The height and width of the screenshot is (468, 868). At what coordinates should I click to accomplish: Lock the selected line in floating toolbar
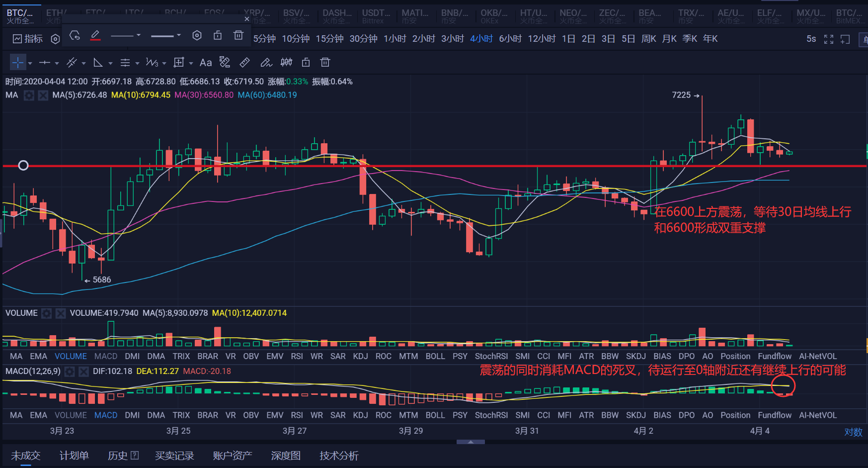(218, 35)
